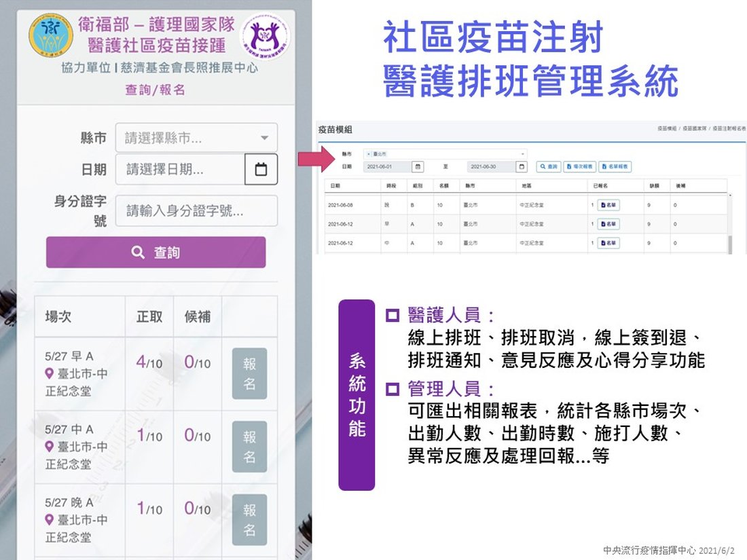Open the end date 2021-06-30 calendar icon

click(522, 166)
